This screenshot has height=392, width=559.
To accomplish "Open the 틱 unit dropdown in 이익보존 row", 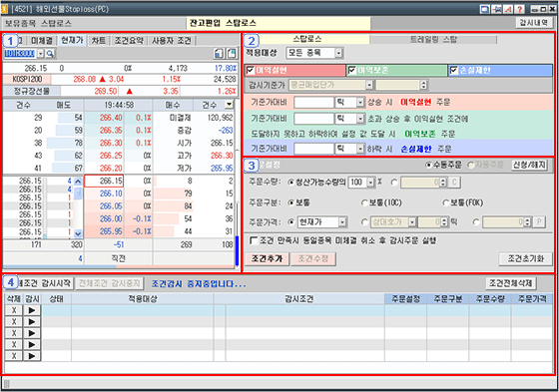I will (x=360, y=119).
